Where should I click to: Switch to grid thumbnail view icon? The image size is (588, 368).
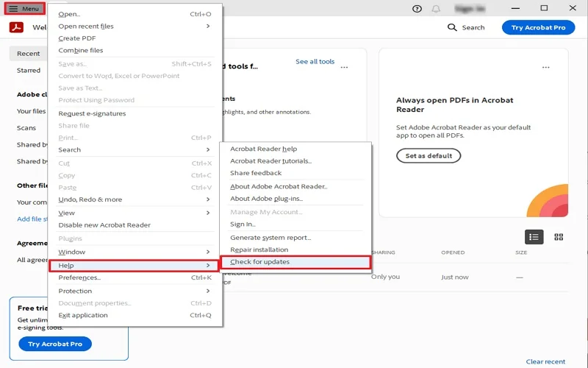coord(559,237)
